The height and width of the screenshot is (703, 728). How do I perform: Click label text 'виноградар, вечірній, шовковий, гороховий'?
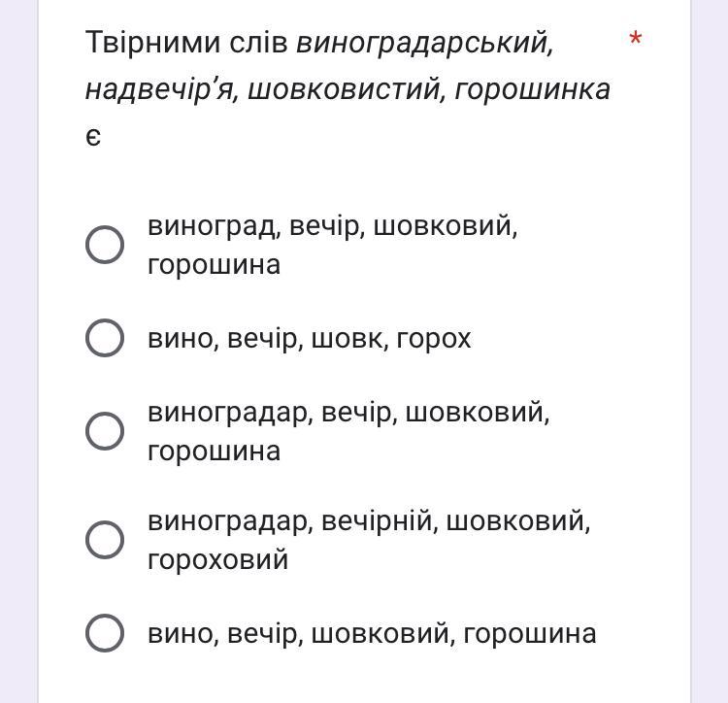coord(369,540)
